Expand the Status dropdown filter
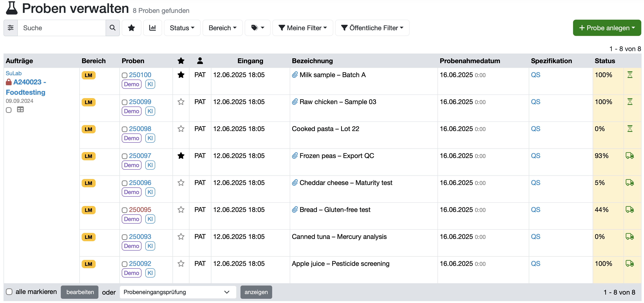Viewport: 644px width, 303px height. coord(182,28)
